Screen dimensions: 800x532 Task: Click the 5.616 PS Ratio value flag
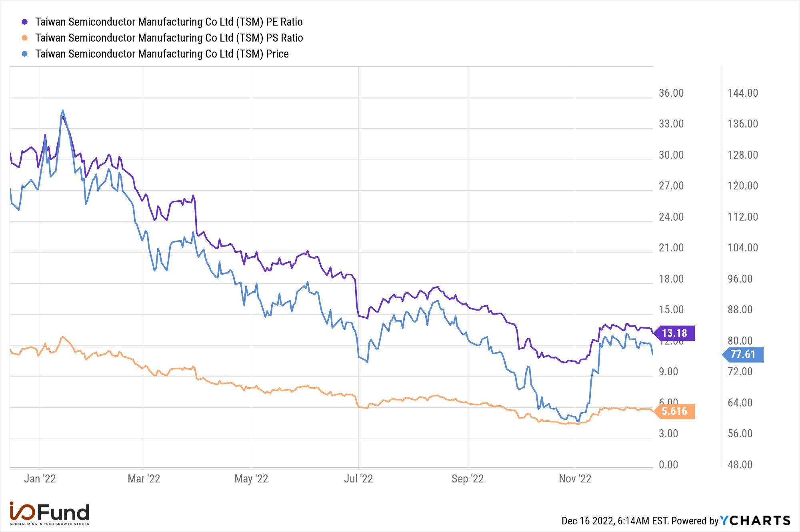tap(674, 411)
